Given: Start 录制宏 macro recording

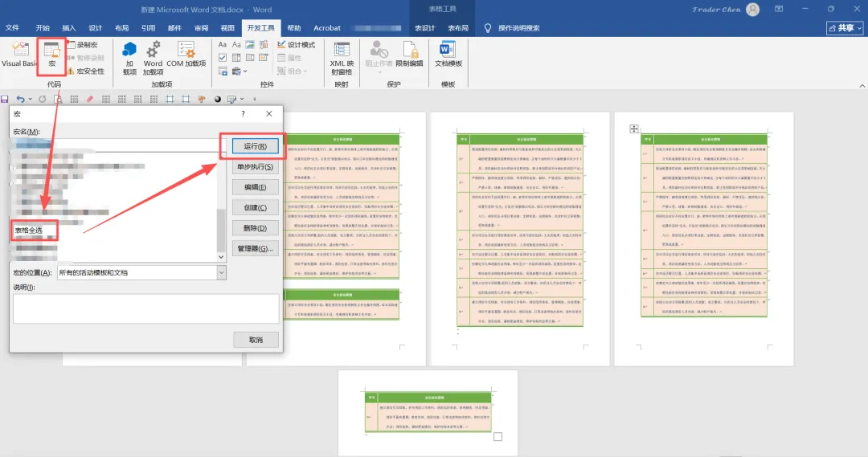Looking at the screenshot, I should (x=83, y=45).
